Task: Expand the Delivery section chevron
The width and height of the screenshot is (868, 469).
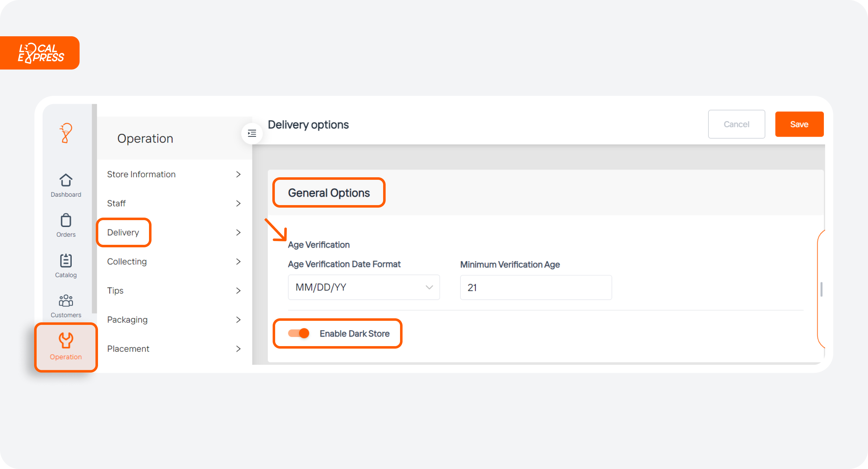Action: point(239,232)
